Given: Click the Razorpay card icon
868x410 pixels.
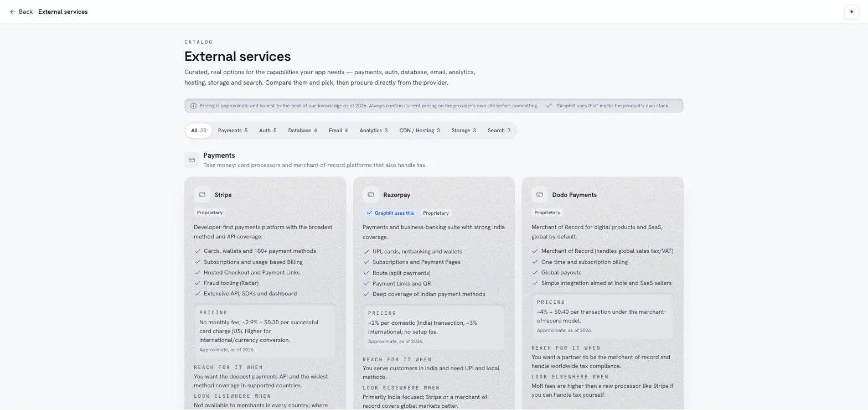Looking at the screenshot, I should (x=371, y=195).
